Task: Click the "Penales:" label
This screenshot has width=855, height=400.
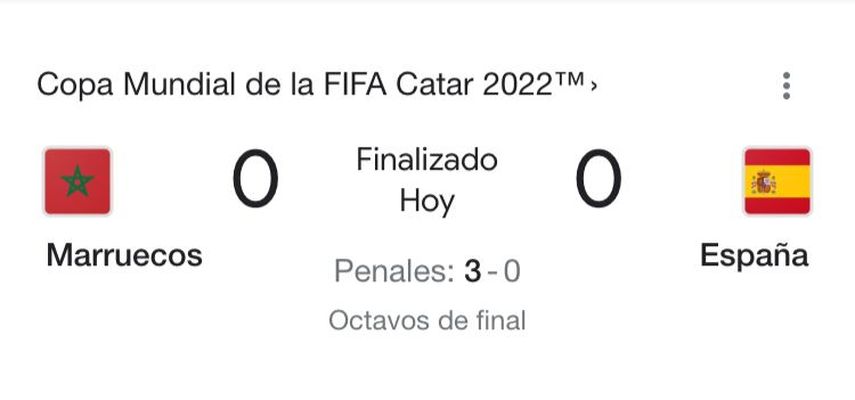Action: 394,271
